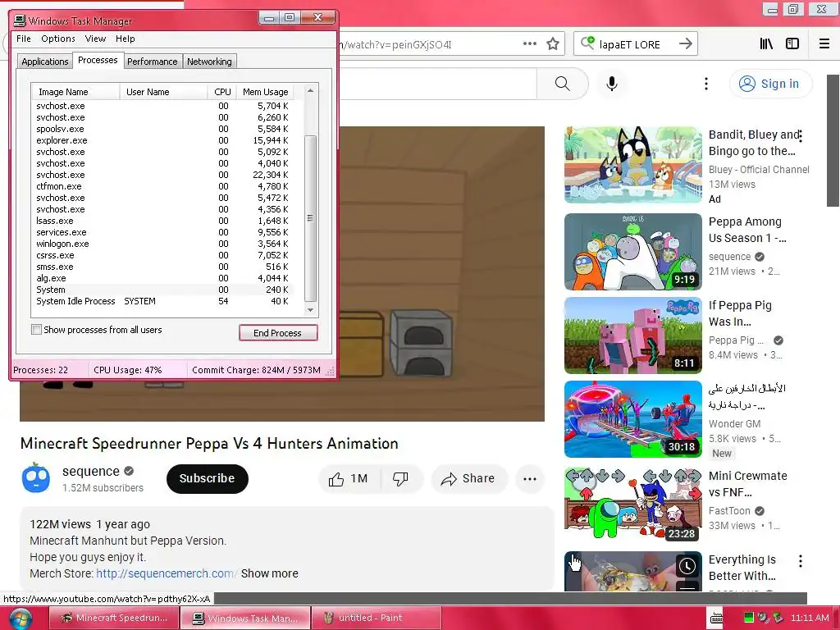Switch to the Performance tab
The width and height of the screenshot is (840, 630).
point(152,62)
